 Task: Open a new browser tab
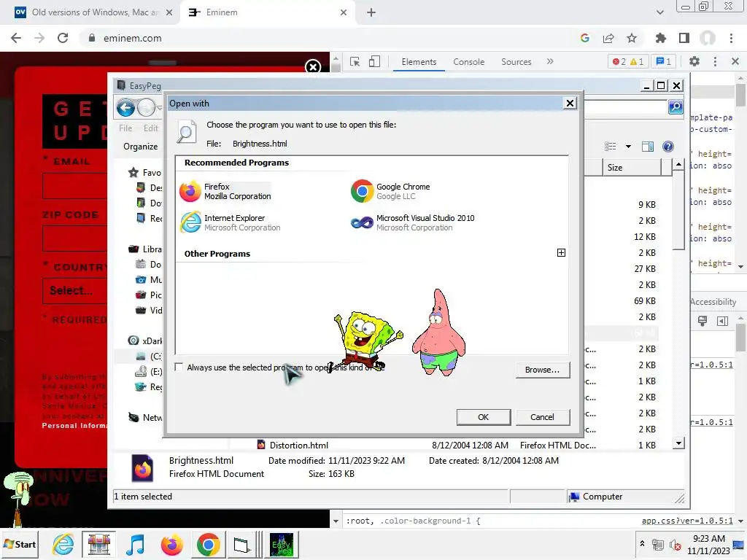coord(371,12)
